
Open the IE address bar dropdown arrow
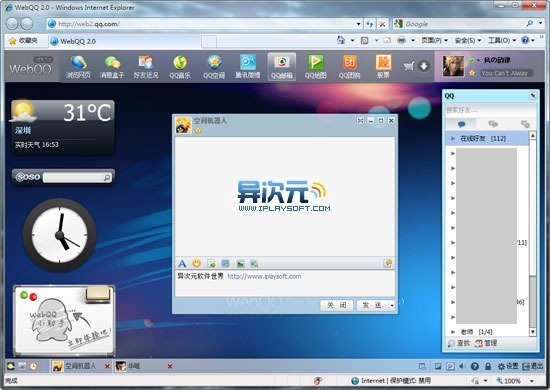click(358, 24)
